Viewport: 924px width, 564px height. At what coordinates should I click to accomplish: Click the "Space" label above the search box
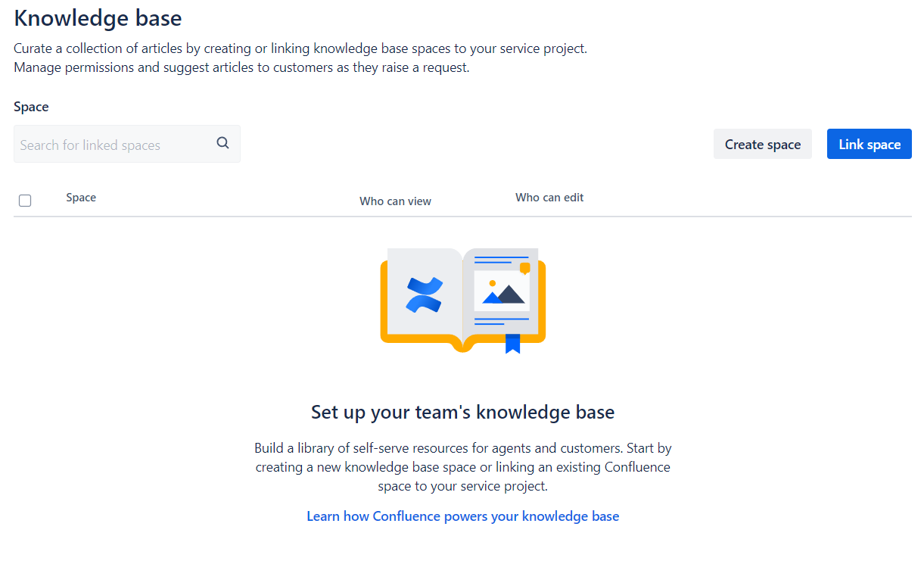pos(30,106)
